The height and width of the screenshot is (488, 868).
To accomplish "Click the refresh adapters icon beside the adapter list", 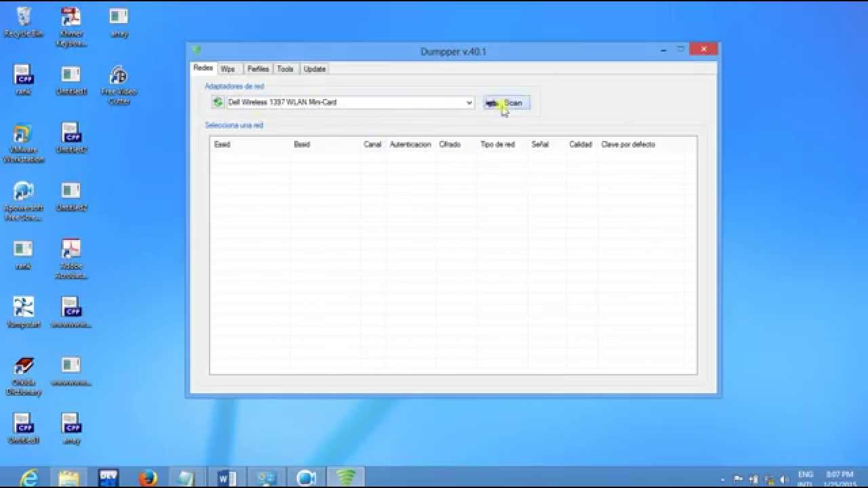I will pos(218,102).
